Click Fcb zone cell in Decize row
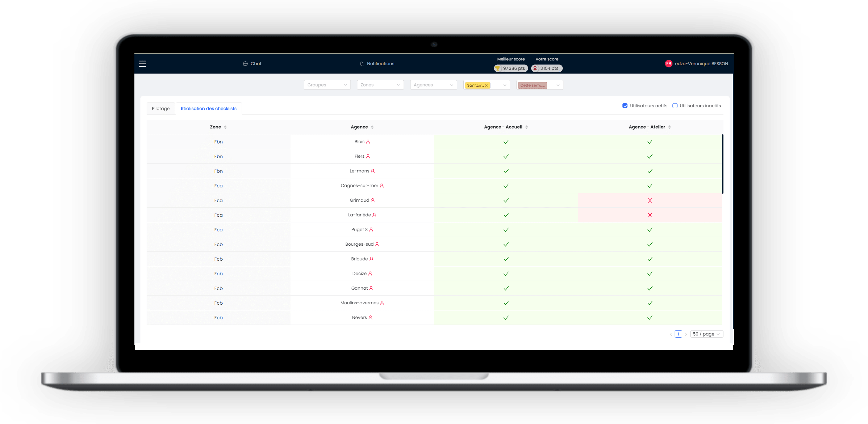 [218, 274]
